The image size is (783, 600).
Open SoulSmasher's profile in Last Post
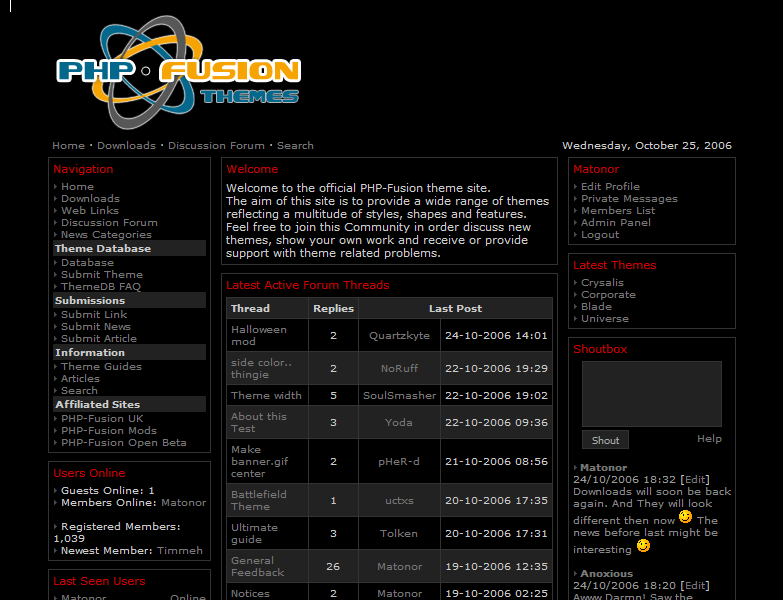tap(399, 395)
